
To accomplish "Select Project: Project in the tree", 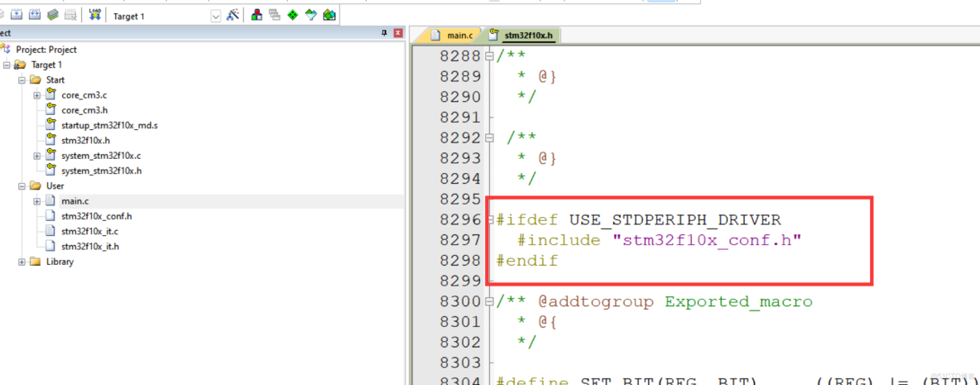I will pos(46,50).
